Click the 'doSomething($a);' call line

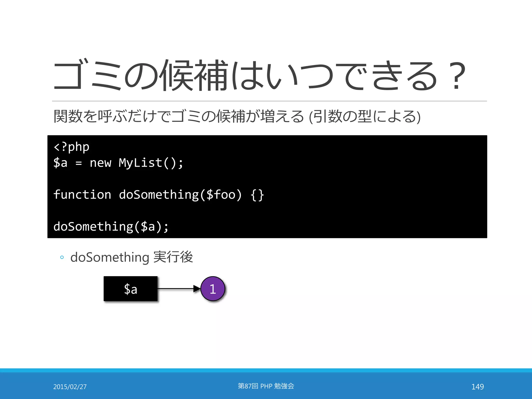pyautogui.click(x=111, y=227)
